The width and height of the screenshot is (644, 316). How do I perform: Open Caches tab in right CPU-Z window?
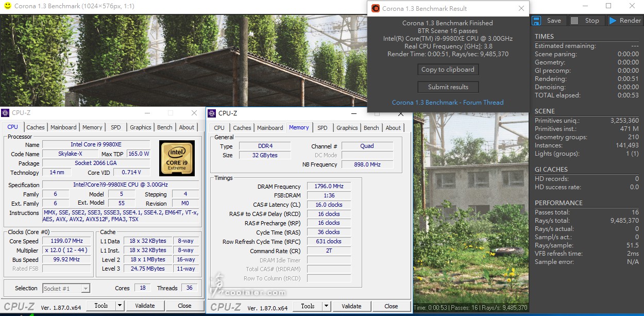click(x=242, y=128)
